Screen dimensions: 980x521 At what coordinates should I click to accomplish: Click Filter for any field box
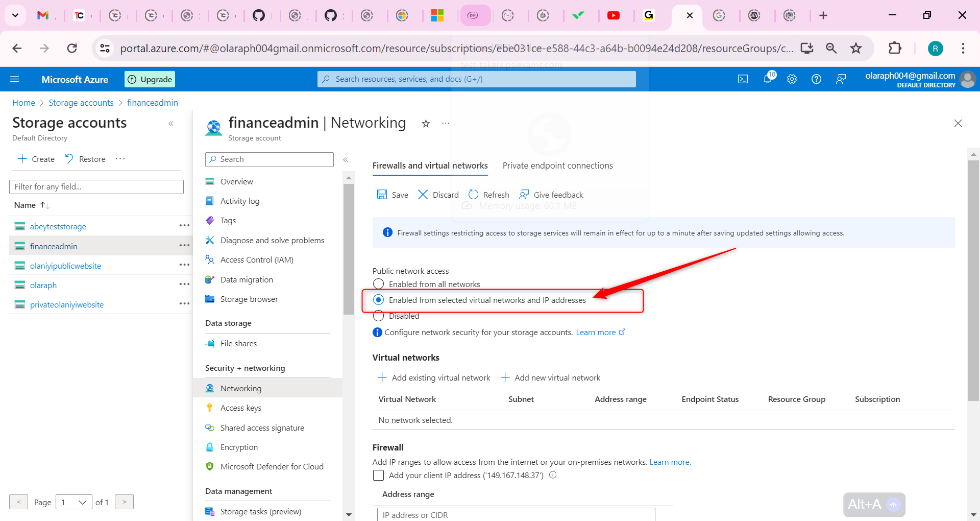(x=96, y=187)
